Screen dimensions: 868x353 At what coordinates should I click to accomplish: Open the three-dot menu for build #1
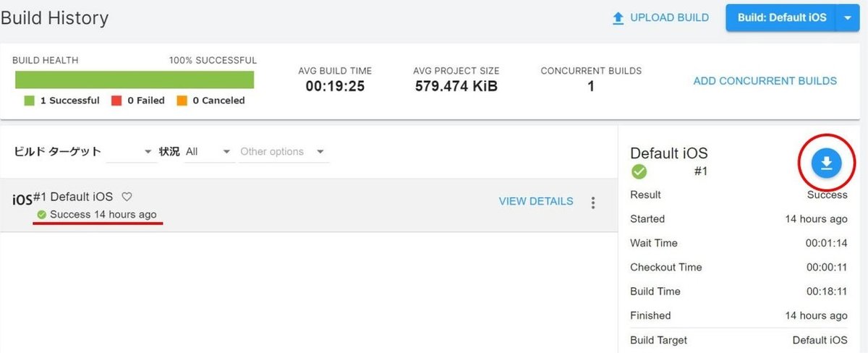[x=593, y=203]
